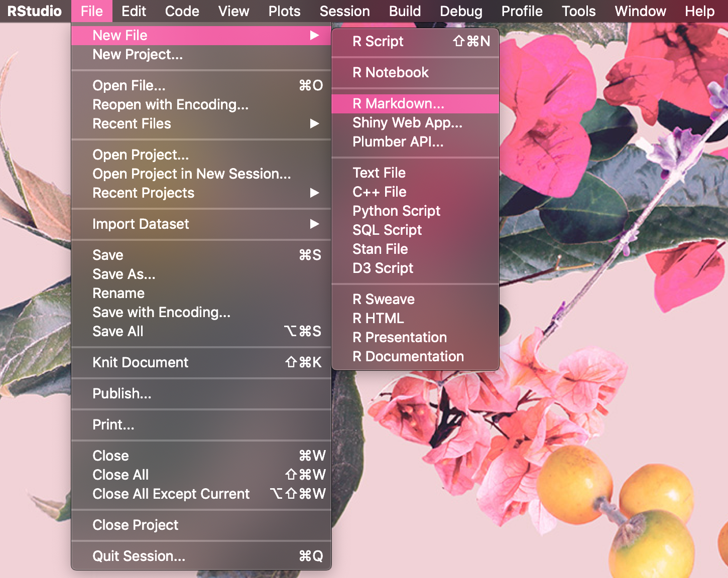Click Close in the File menu
The width and height of the screenshot is (728, 578).
click(201, 456)
